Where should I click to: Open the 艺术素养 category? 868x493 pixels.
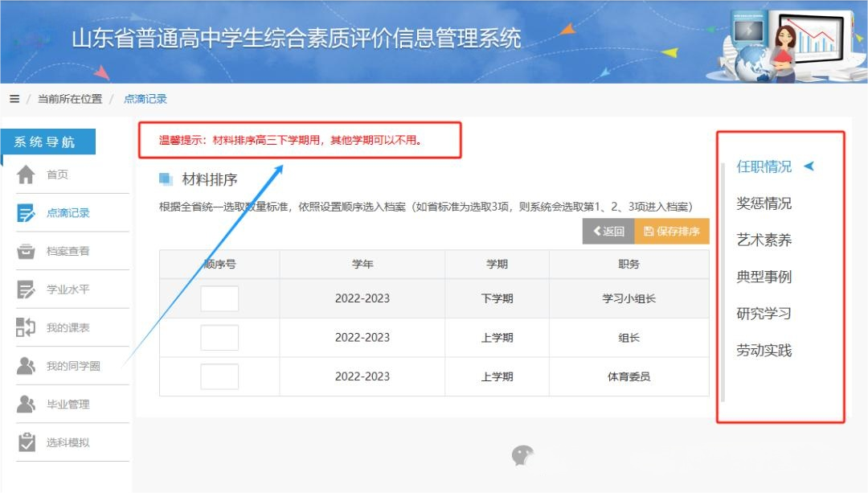click(x=764, y=240)
